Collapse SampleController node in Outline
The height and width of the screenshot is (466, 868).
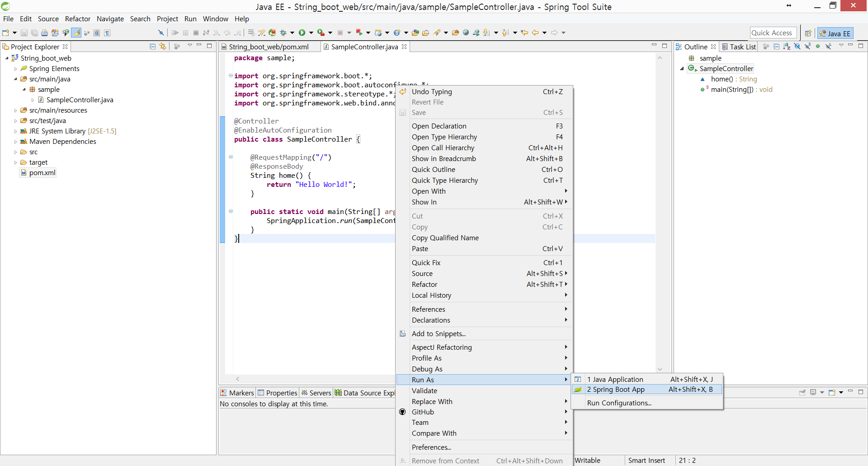[682, 69]
